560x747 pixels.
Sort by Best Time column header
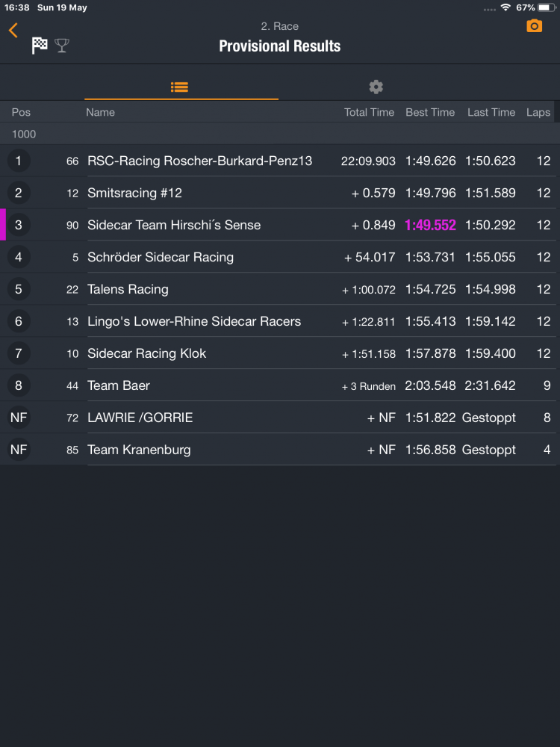[430, 113]
